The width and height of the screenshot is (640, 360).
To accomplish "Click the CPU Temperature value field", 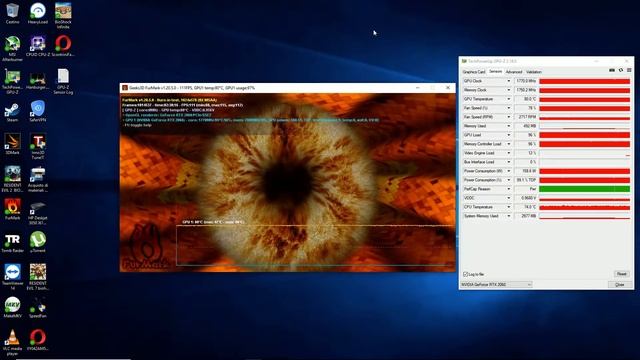I will pos(525,207).
